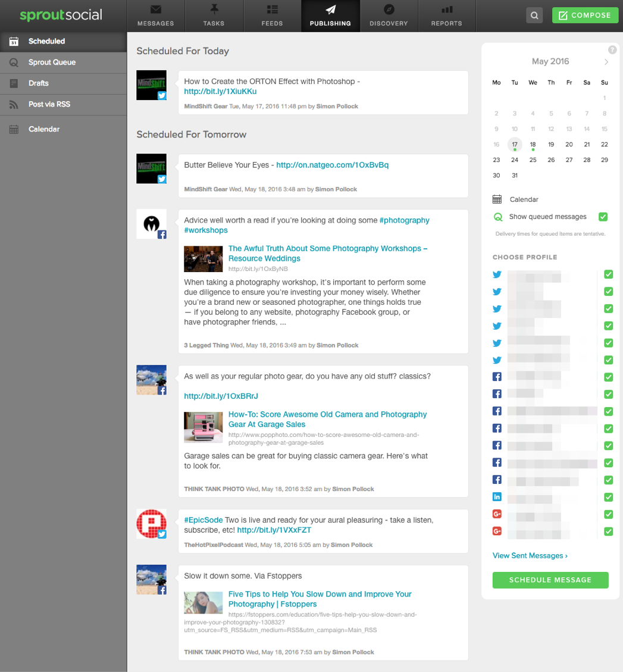Screen dimensions: 623x672
Task: Uncheck the first Facebook profile checkbox
Action: [x=609, y=377]
